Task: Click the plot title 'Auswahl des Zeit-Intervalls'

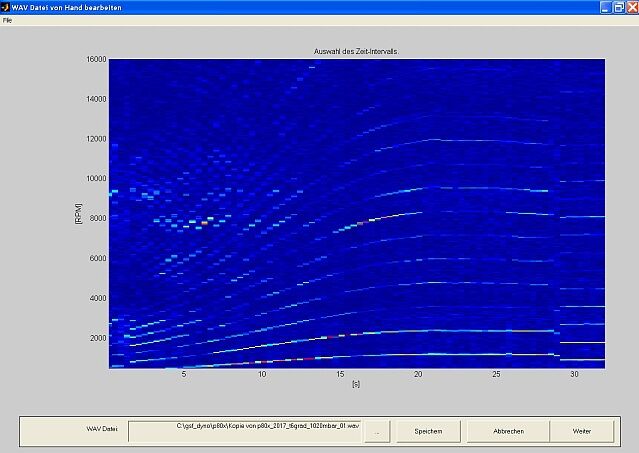Action: [356, 52]
